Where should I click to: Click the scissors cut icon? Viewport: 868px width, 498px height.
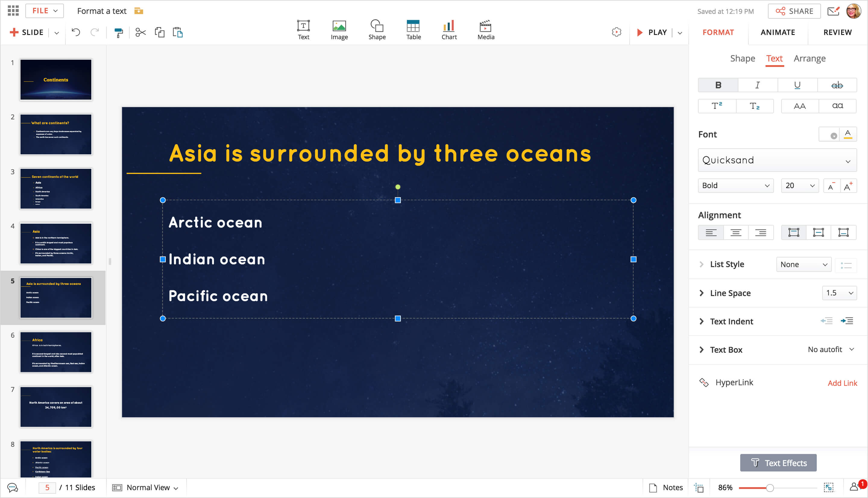click(140, 33)
